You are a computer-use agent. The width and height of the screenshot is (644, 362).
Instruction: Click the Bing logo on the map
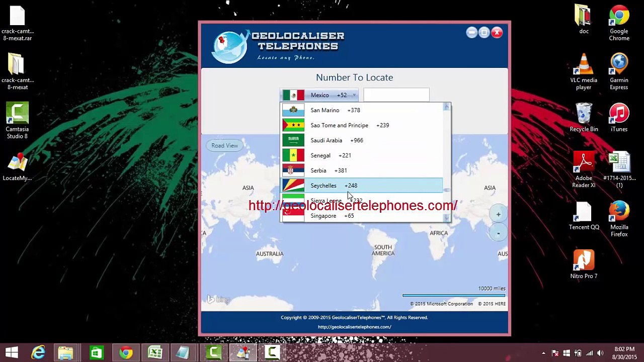[x=218, y=300]
